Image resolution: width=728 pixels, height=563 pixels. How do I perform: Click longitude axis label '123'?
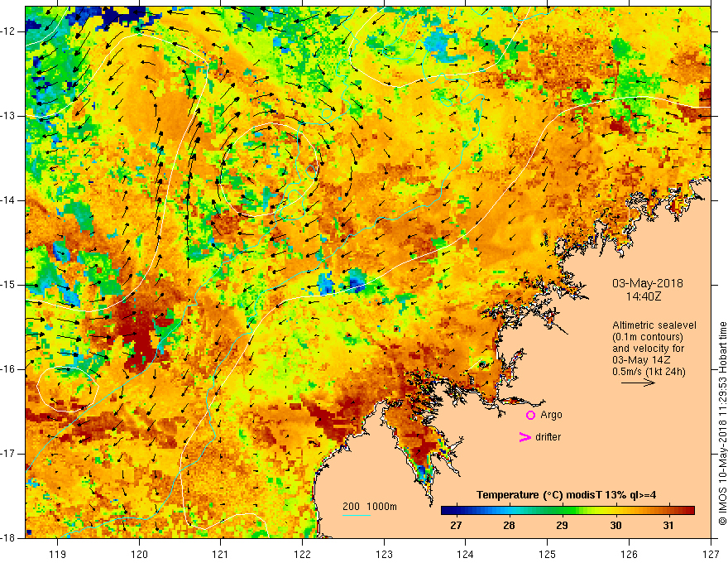point(384,554)
